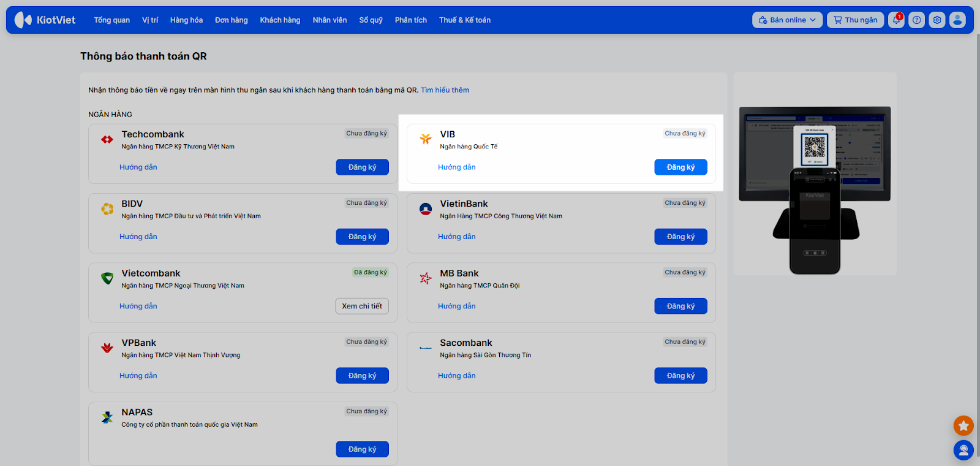Open BIDV Hướng dẫn guide link
Image resolution: width=980 pixels, height=466 pixels.
point(138,237)
